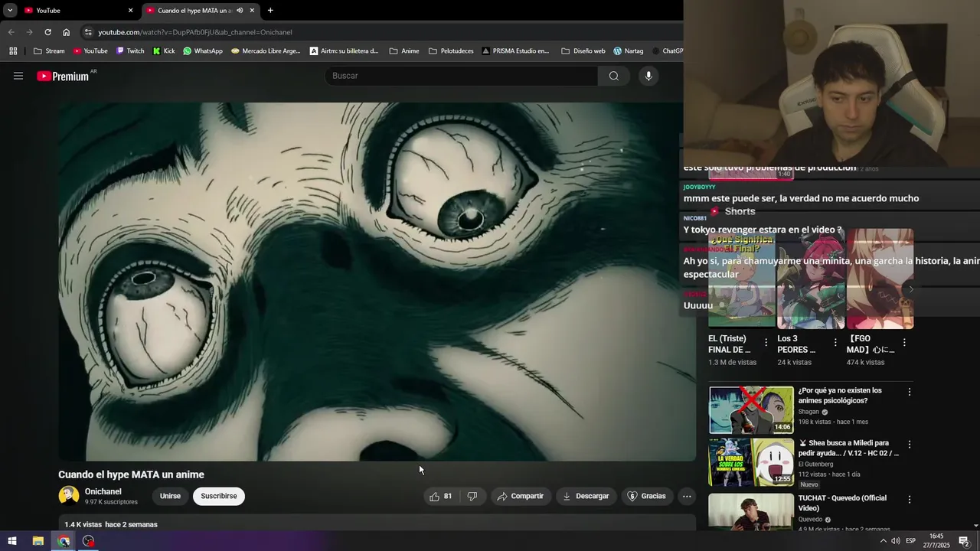Viewport: 980px width, 551px height.
Task: Click the 'TUCHAT - Quevedo (Official Video)' title
Action: pos(842,503)
